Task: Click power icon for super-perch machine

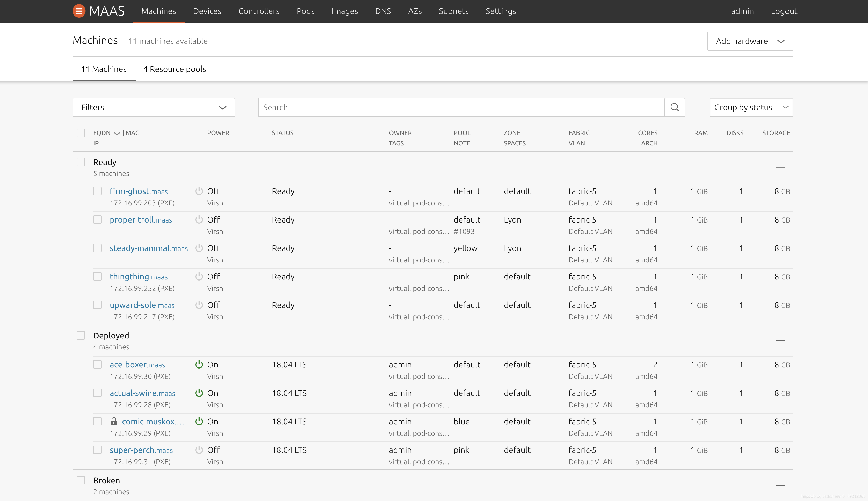Action: point(199,450)
